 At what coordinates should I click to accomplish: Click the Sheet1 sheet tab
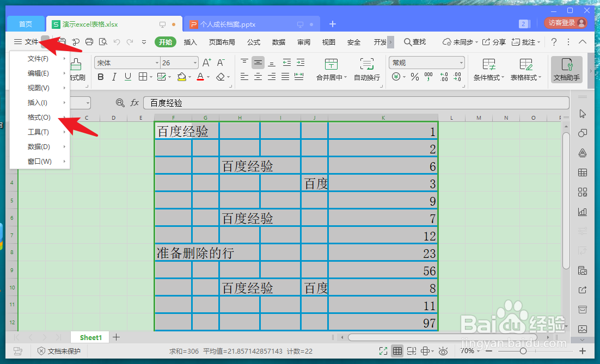click(x=91, y=337)
